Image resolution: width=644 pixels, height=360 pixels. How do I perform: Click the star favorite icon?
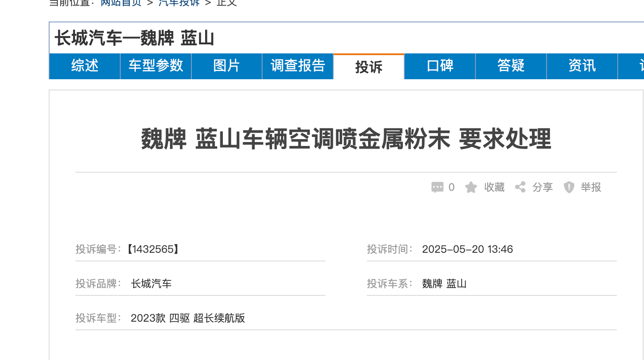pyautogui.click(x=471, y=187)
